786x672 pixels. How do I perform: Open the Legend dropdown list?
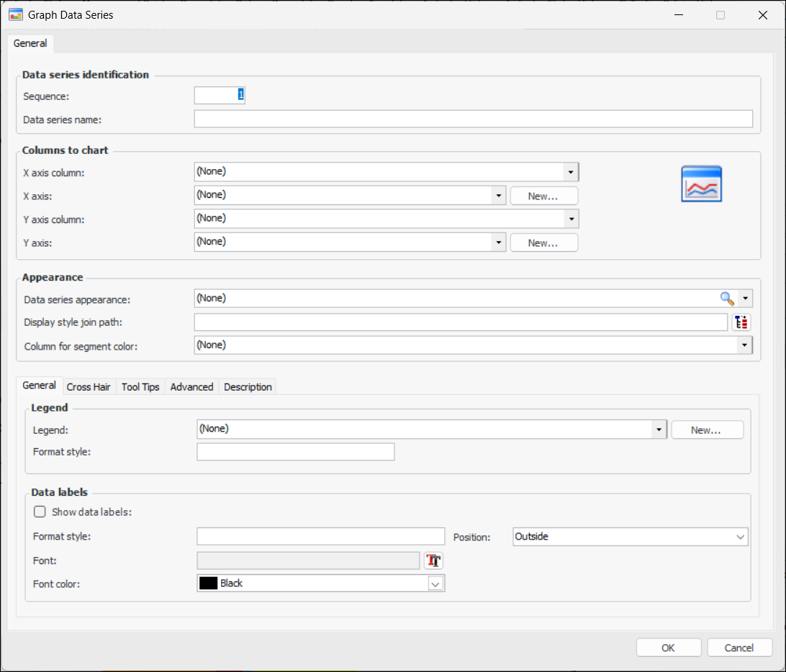click(658, 430)
